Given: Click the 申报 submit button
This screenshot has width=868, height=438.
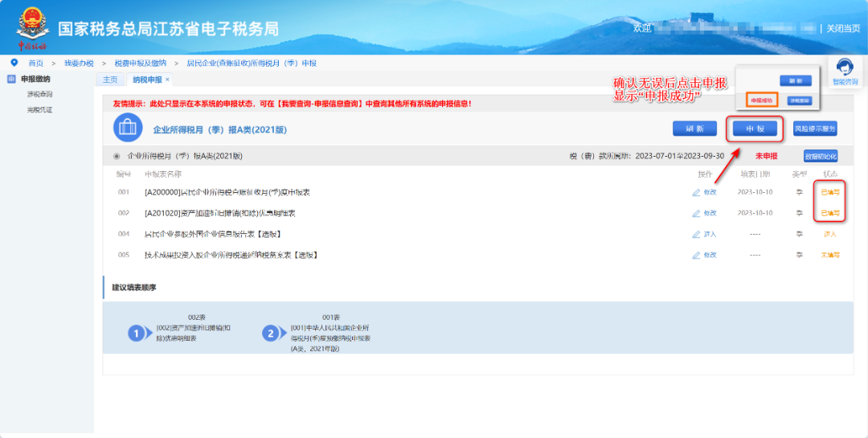Looking at the screenshot, I should (755, 129).
